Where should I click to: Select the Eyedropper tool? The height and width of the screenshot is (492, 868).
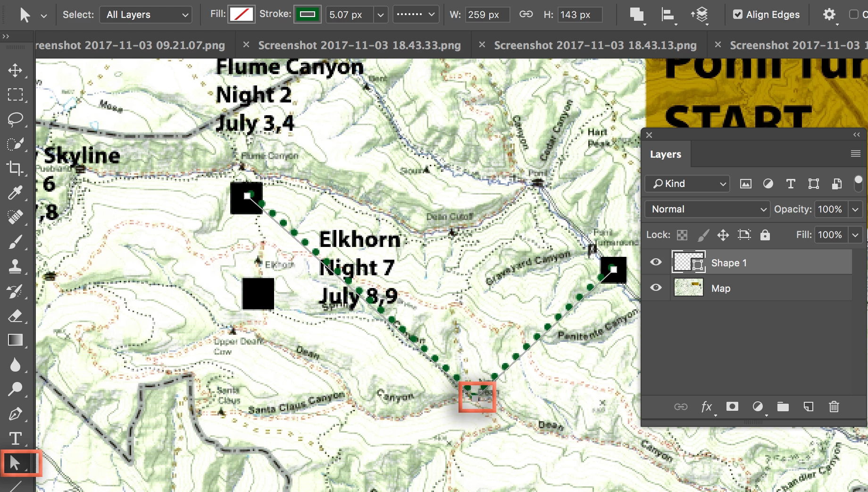[15, 193]
